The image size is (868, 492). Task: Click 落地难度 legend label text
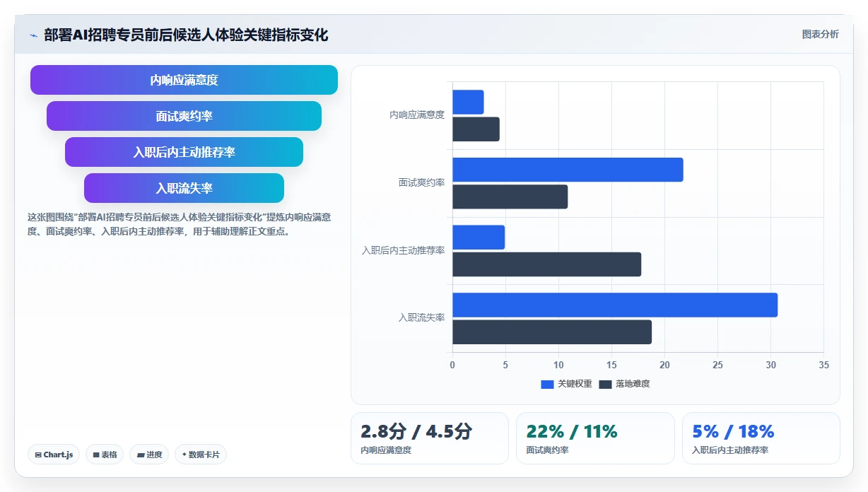click(x=633, y=384)
